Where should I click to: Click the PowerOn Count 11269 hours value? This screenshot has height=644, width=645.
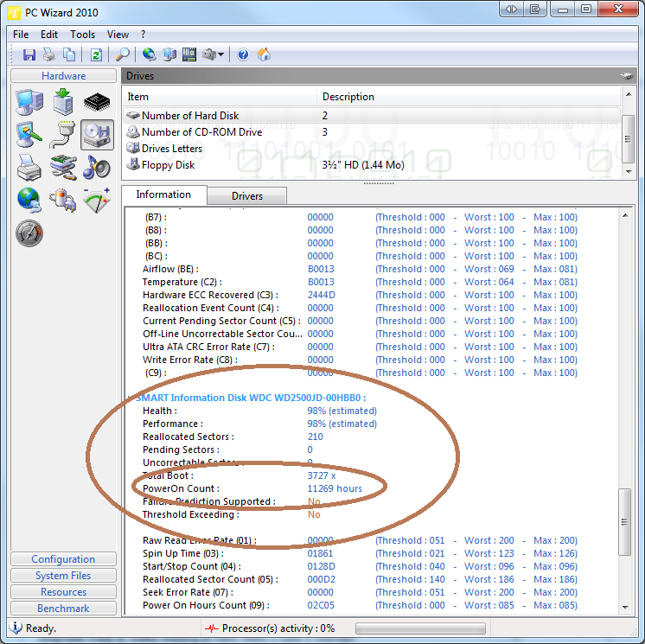(335, 488)
